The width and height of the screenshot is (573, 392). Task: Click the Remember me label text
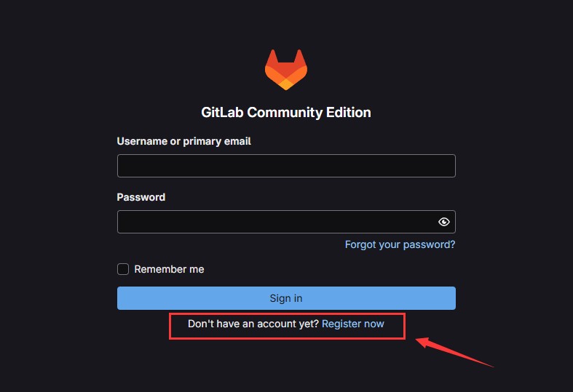pos(169,269)
